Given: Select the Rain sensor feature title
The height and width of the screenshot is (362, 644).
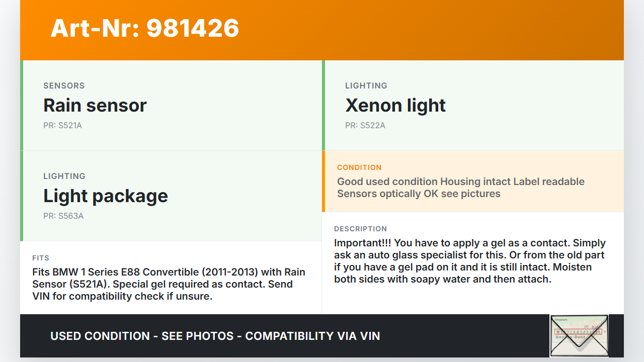Looking at the screenshot, I should click(x=95, y=105).
